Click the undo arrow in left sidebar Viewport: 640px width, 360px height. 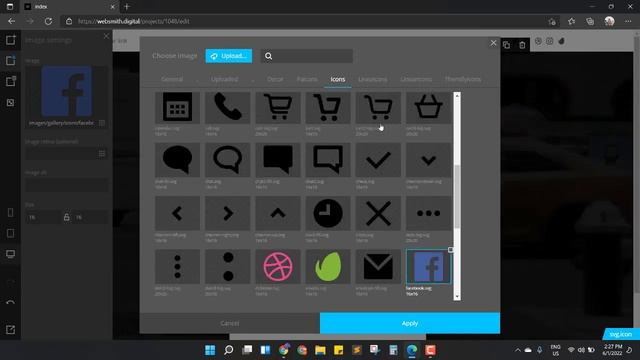click(x=11, y=303)
